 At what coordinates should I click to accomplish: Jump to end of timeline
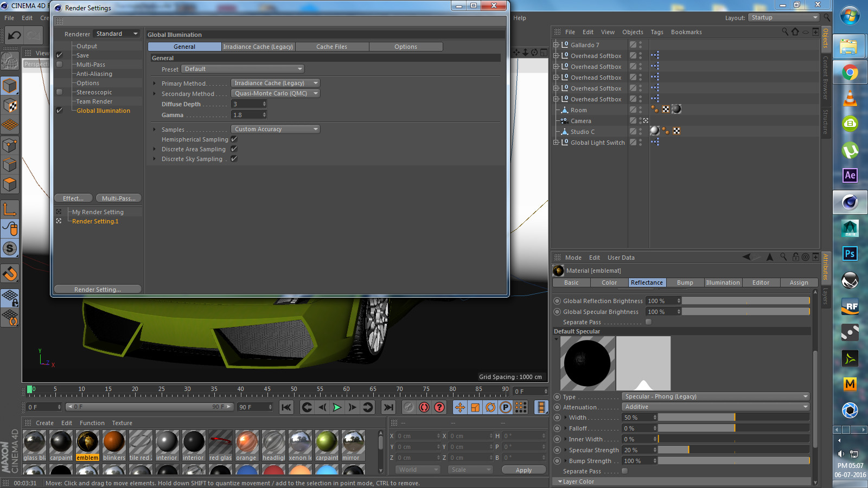(x=388, y=407)
